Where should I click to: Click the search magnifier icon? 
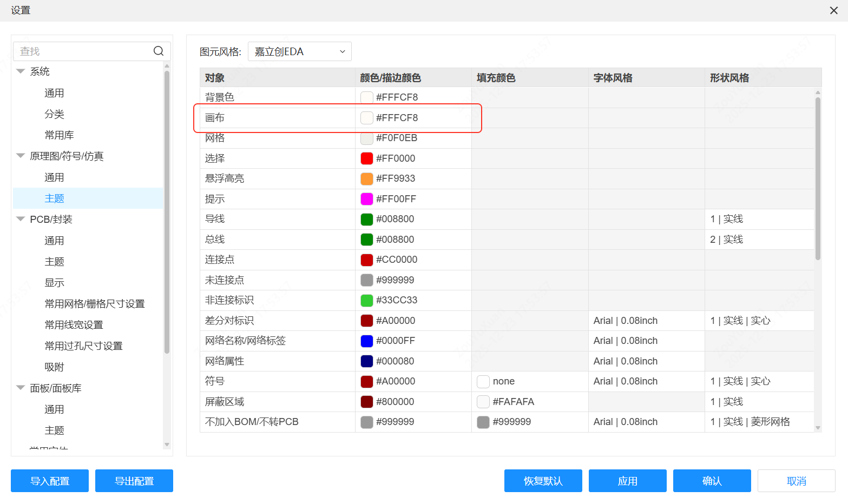[158, 51]
